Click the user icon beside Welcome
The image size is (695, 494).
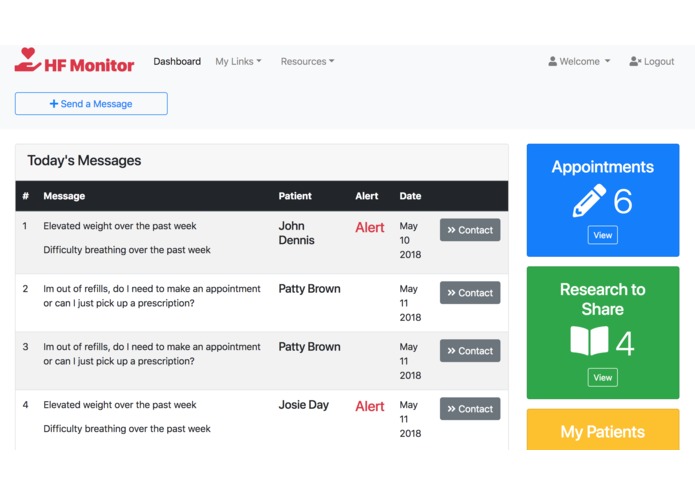pyautogui.click(x=552, y=61)
